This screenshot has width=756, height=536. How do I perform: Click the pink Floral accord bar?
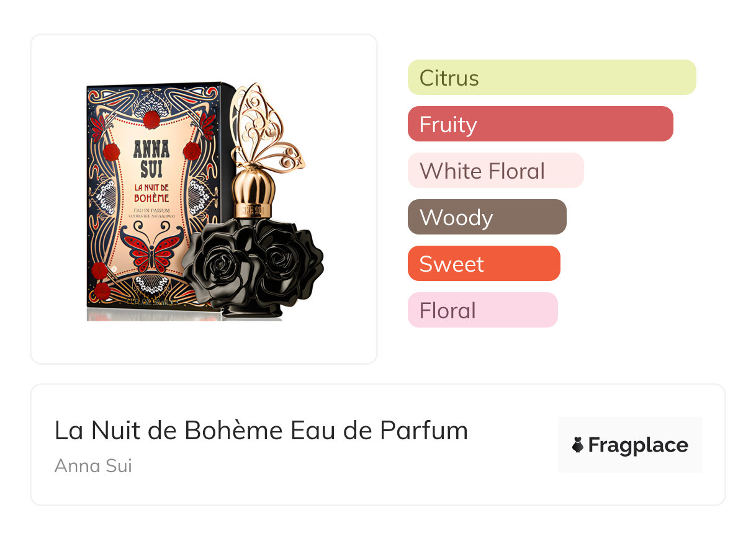482,310
